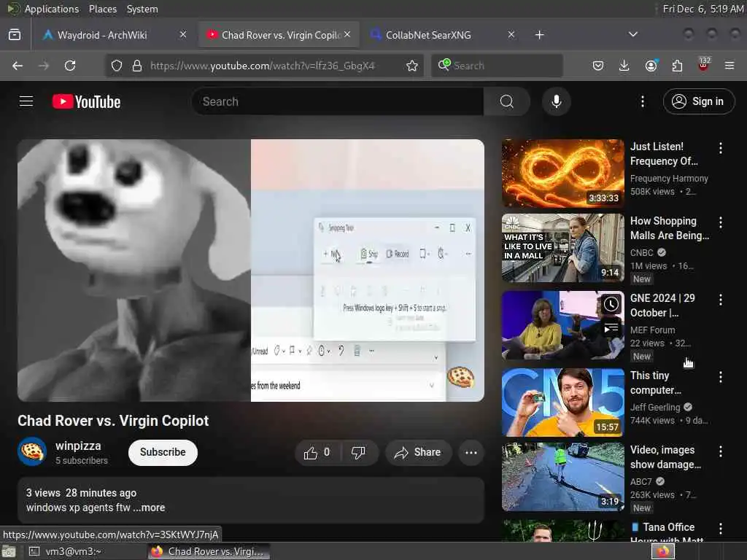The image size is (747, 560).
Task: Click the Firefox URL address field
Action: point(263,66)
